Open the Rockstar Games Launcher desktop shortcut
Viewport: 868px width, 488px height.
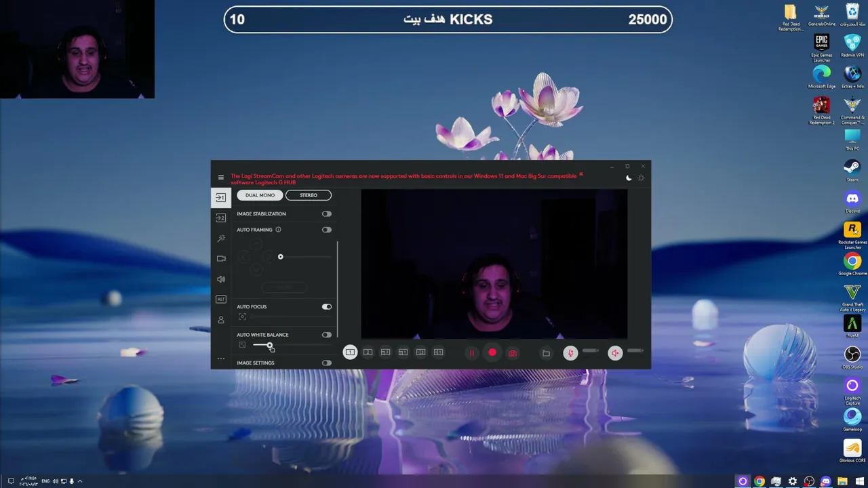(x=852, y=235)
